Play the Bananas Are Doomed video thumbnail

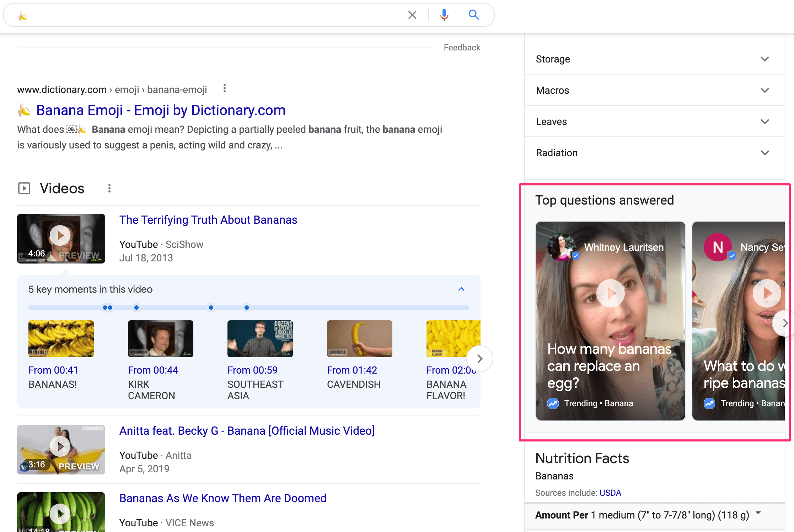(61, 512)
